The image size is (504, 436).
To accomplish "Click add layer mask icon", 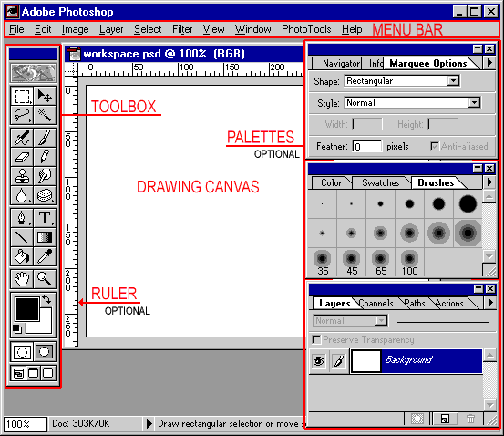I will point(417,419).
